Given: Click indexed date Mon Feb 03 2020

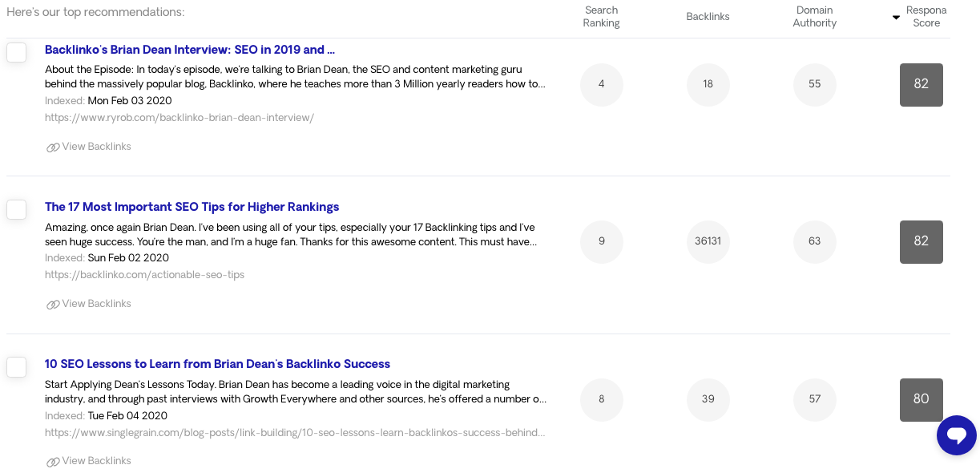Looking at the screenshot, I should click(x=130, y=101).
